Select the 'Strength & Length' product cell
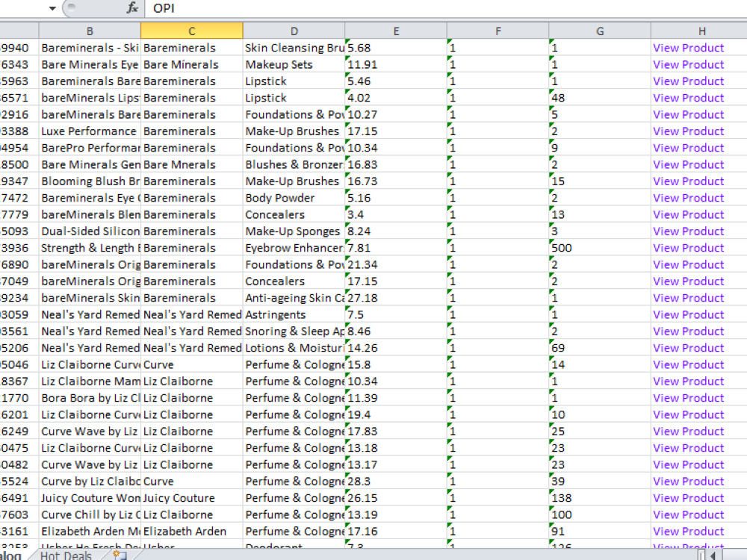The width and height of the screenshot is (747, 560). (x=90, y=248)
